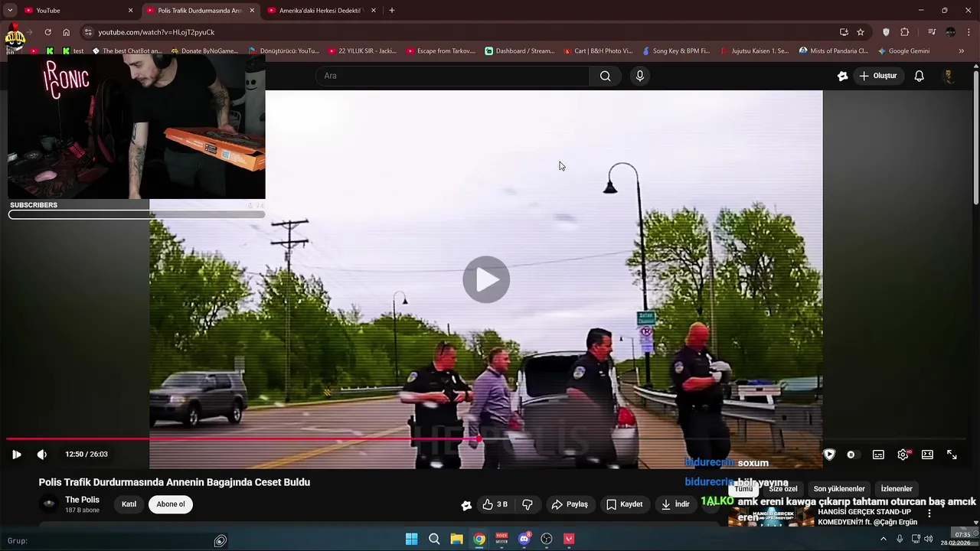980x551 pixels.
Task: Open the Chrome extensions puzzle menu
Action: [x=905, y=32]
